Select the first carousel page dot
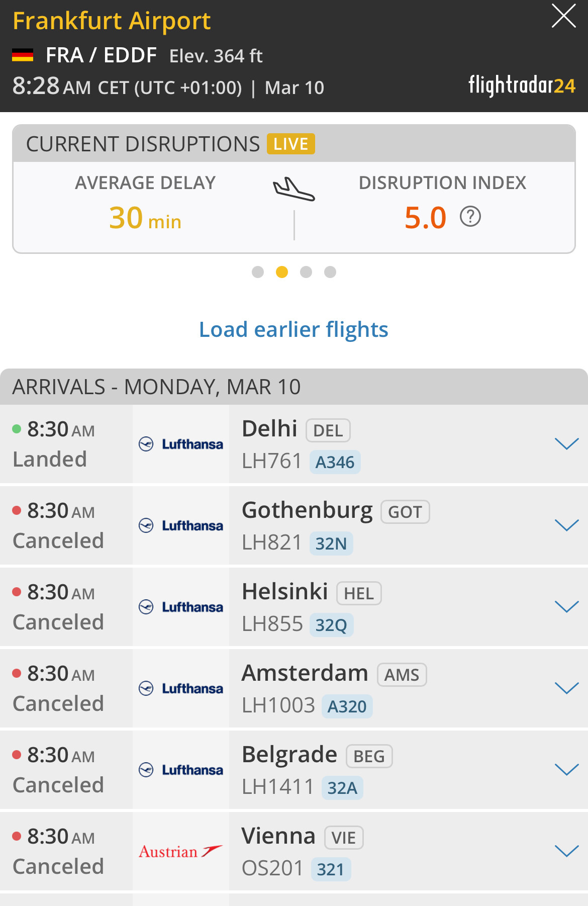 pyautogui.click(x=258, y=272)
